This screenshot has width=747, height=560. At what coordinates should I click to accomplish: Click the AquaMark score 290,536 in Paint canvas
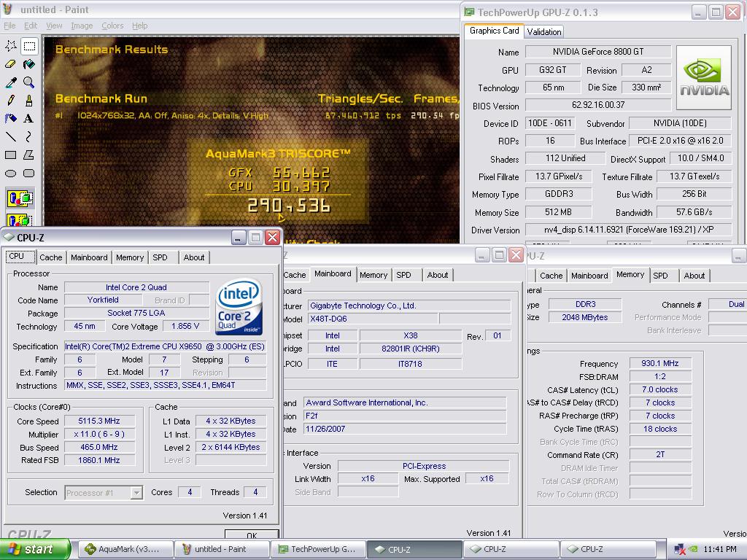click(x=289, y=206)
